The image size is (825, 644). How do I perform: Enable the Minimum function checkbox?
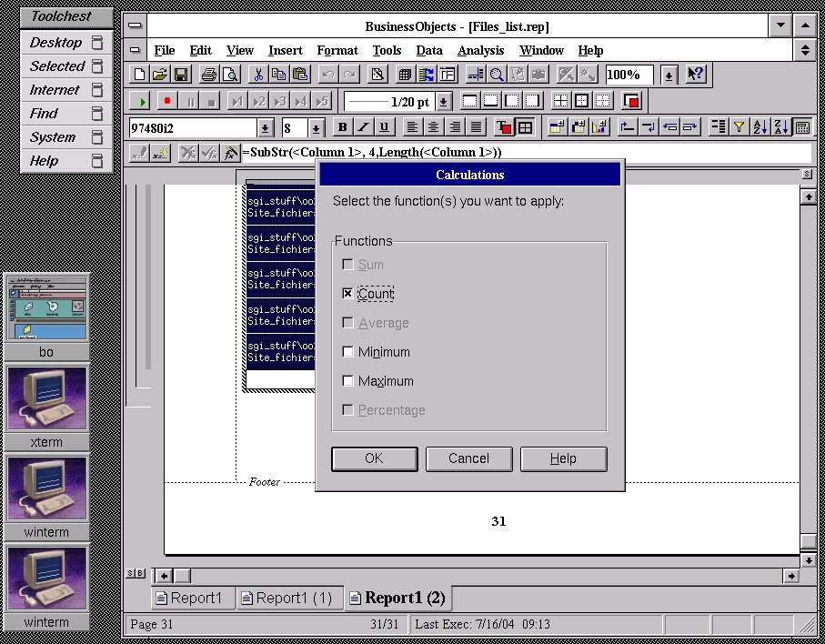pyautogui.click(x=347, y=352)
